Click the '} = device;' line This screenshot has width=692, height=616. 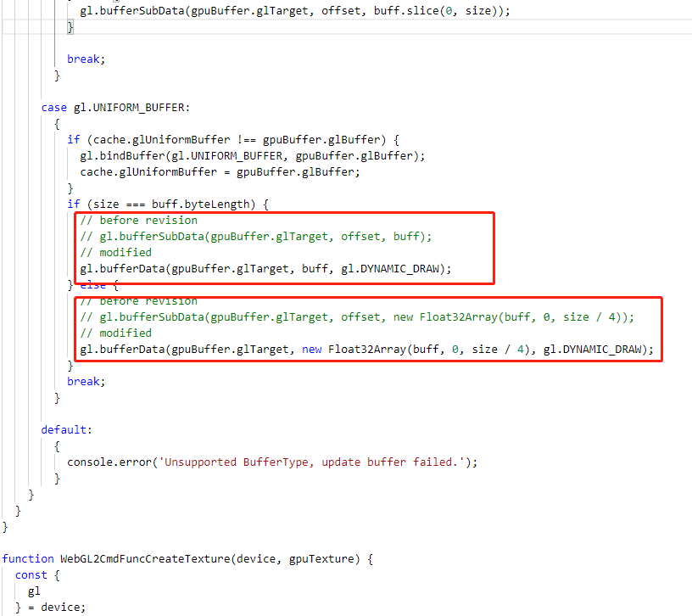point(50,608)
